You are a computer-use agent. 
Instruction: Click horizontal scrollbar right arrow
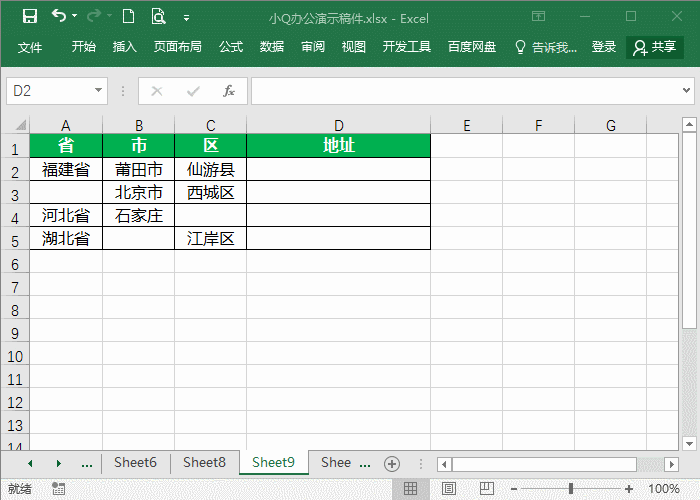671,464
